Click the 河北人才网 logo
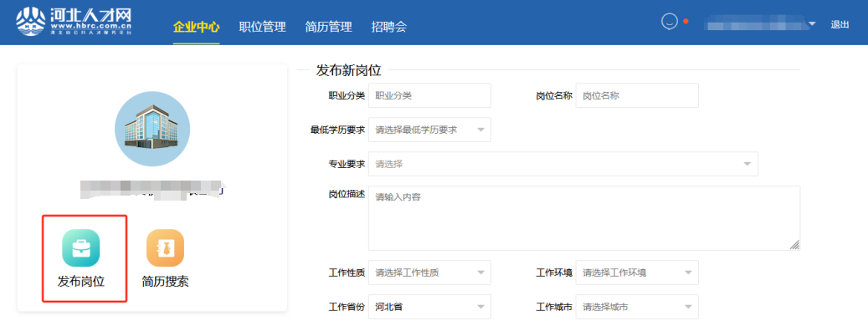 pyautogui.click(x=74, y=22)
